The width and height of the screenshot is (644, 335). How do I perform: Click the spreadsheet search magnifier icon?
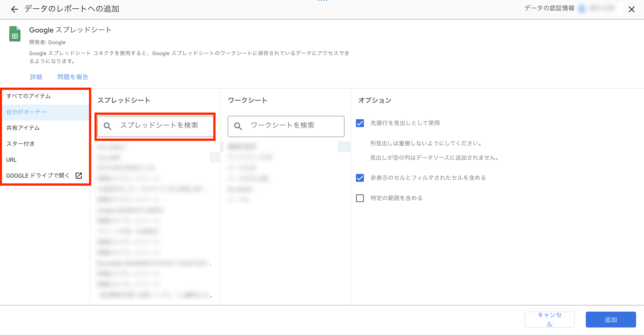(x=108, y=126)
